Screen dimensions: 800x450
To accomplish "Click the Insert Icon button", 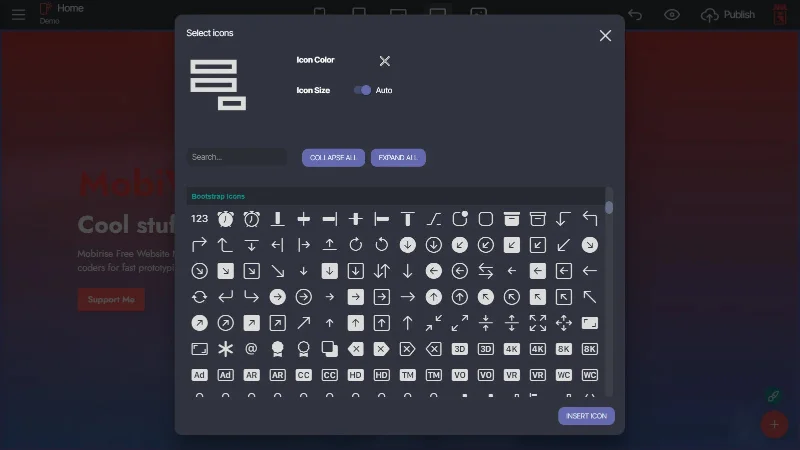I will (x=586, y=416).
